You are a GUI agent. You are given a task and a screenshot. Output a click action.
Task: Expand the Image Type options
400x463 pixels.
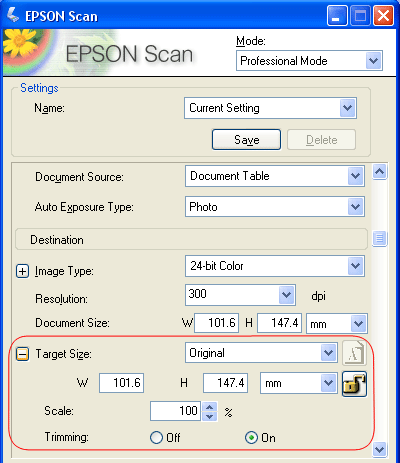coord(22,271)
